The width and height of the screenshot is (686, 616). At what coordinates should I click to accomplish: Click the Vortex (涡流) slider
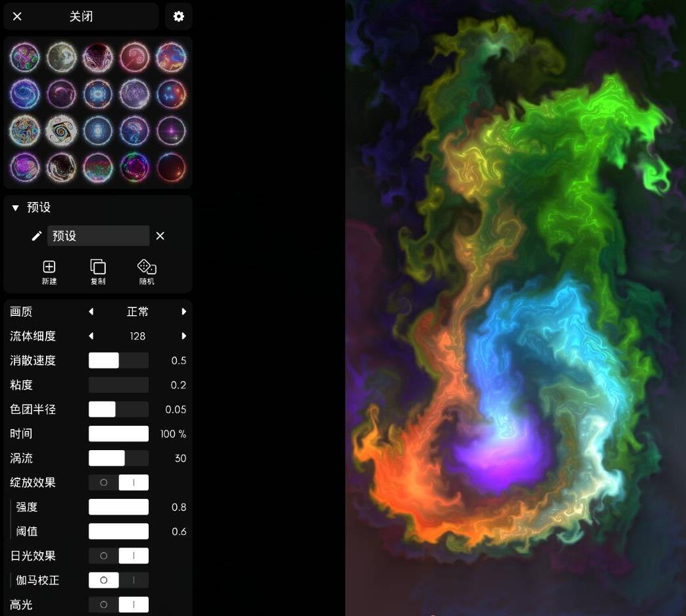(118, 458)
